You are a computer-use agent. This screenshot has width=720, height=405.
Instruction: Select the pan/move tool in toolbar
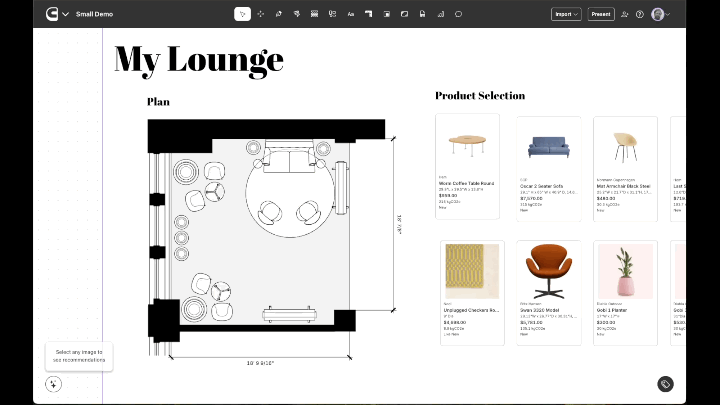coord(261,14)
